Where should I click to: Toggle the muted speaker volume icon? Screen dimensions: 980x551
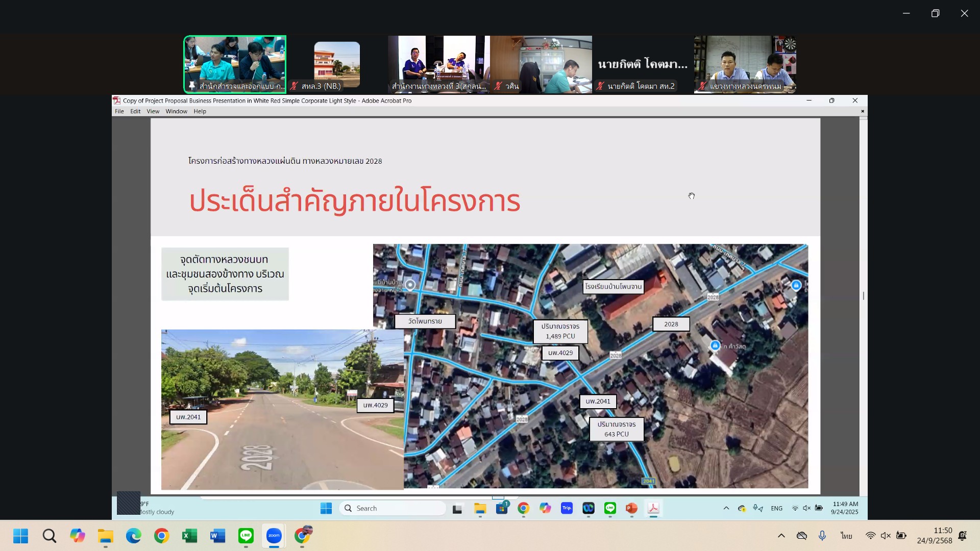click(886, 536)
